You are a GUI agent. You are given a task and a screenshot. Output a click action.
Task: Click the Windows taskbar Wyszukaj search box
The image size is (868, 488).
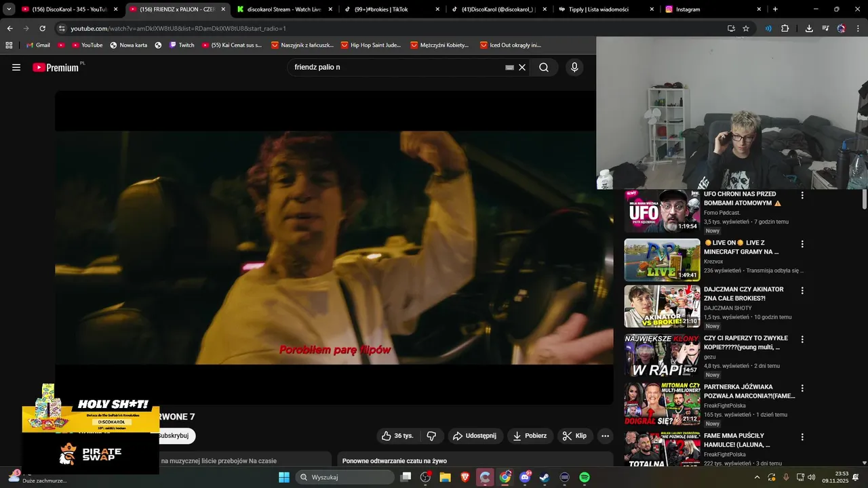click(344, 477)
